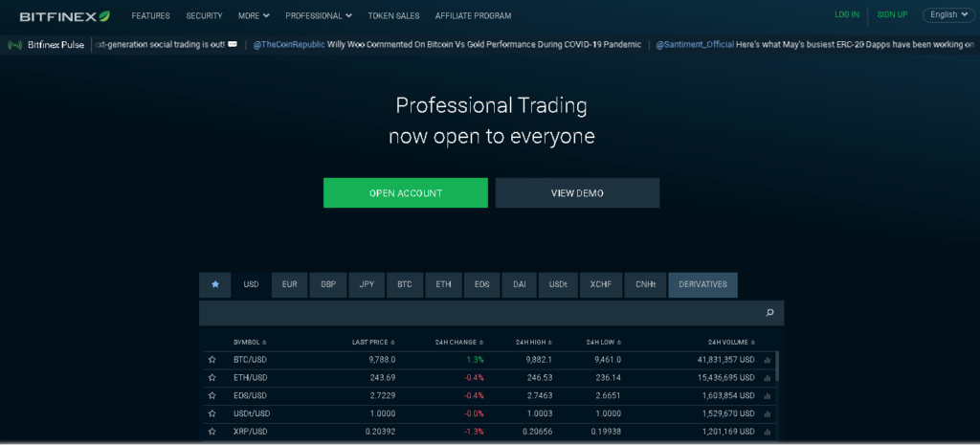Favorite USDt/USD with its star
This screenshot has width=980, height=445.
pyautogui.click(x=212, y=413)
